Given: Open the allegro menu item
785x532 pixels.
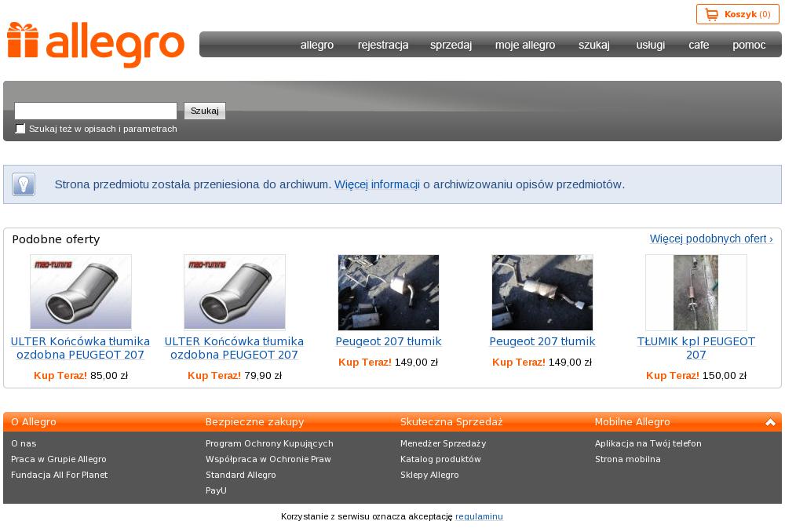Looking at the screenshot, I should (317, 45).
